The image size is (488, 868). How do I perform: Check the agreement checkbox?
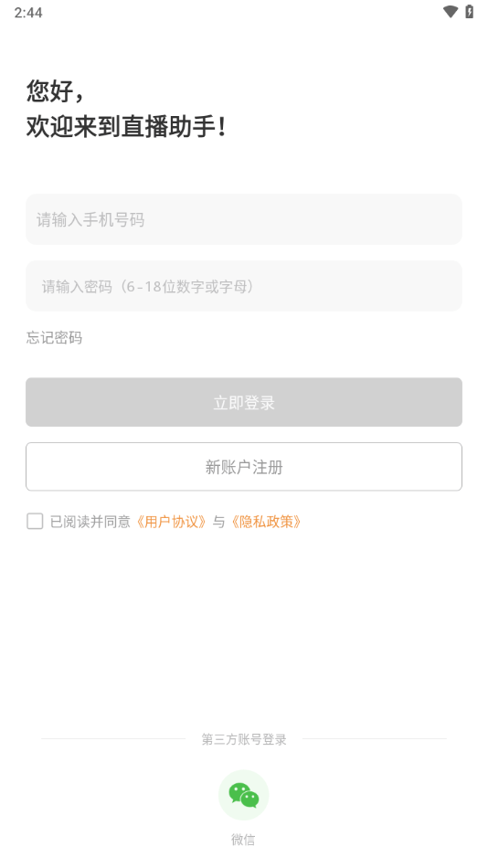pos(35,521)
